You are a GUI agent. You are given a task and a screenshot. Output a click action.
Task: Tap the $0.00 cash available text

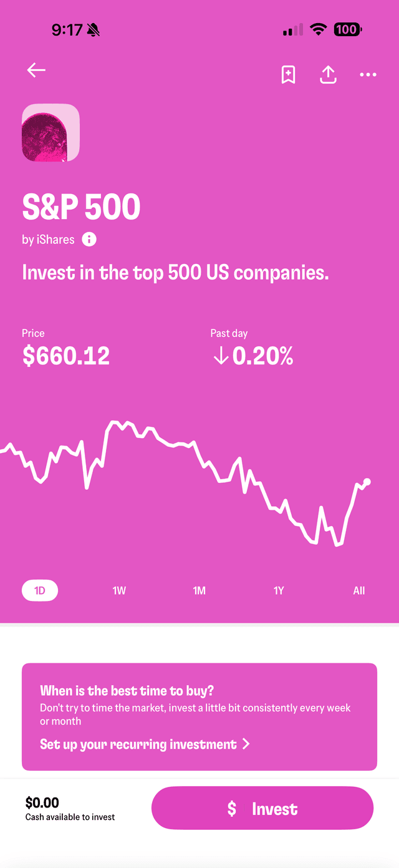pyautogui.click(x=42, y=802)
